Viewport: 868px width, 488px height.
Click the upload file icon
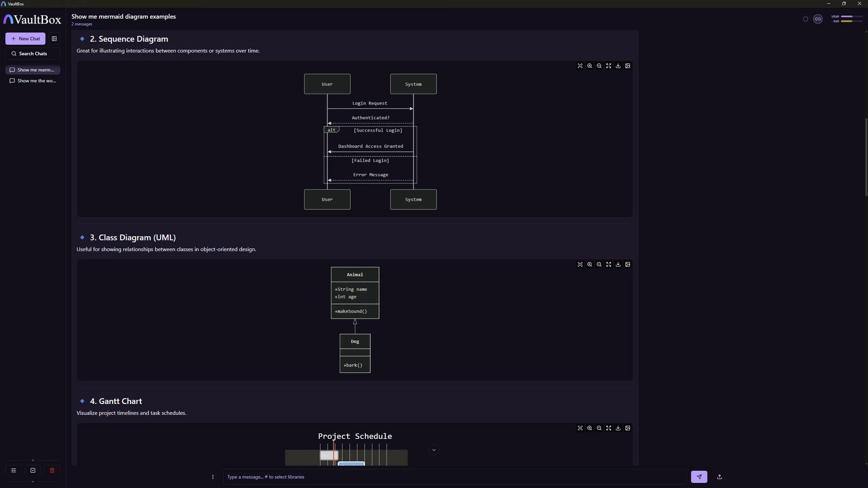(x=719, y=477)
